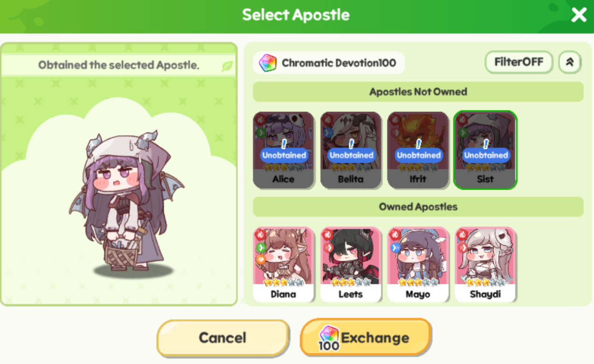The width and height of the screenshot is (594, 364).
Task: Toggle the FilterOFF button
Action: (x=519, y=62)
